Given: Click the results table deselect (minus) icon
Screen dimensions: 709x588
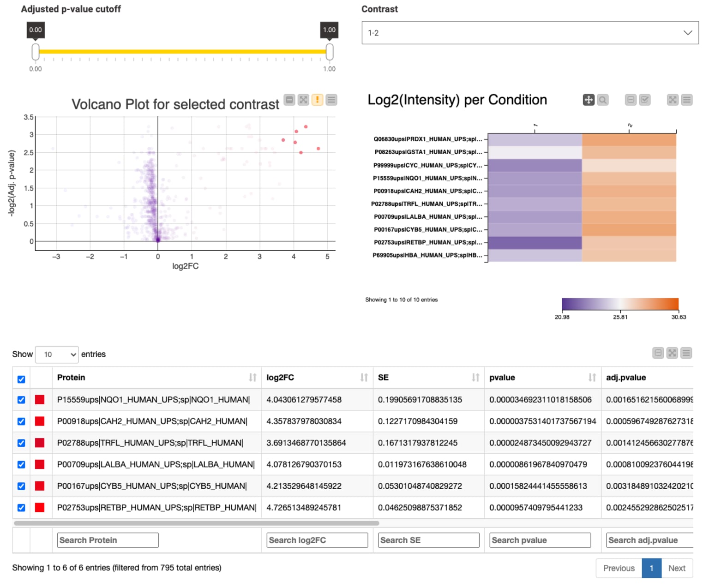Looking at the screenshot, I should coord(658,353).
